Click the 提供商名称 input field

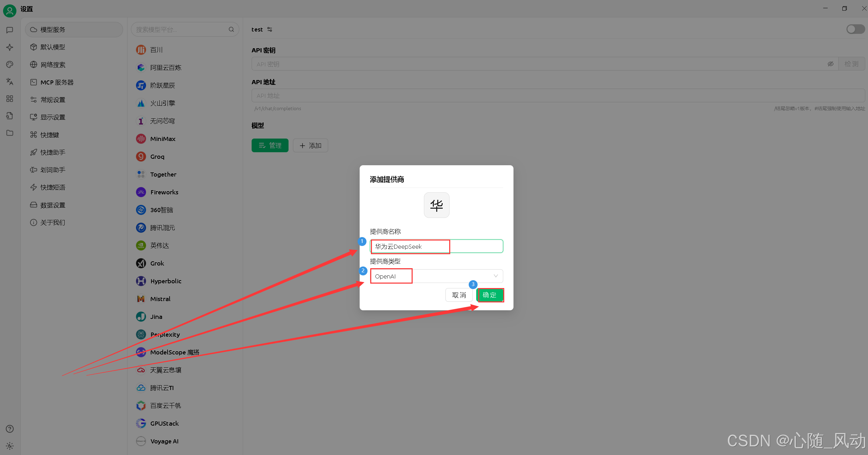[x=436, y=246]
